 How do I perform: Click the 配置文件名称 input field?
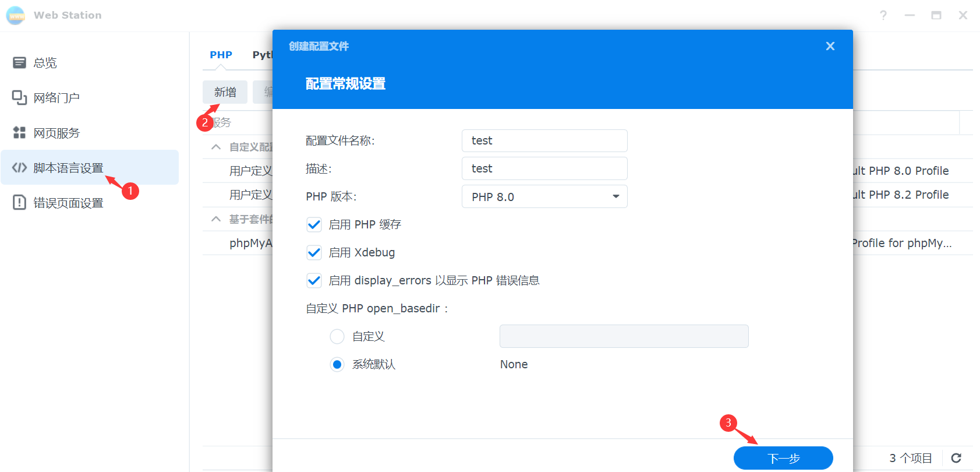544,140
